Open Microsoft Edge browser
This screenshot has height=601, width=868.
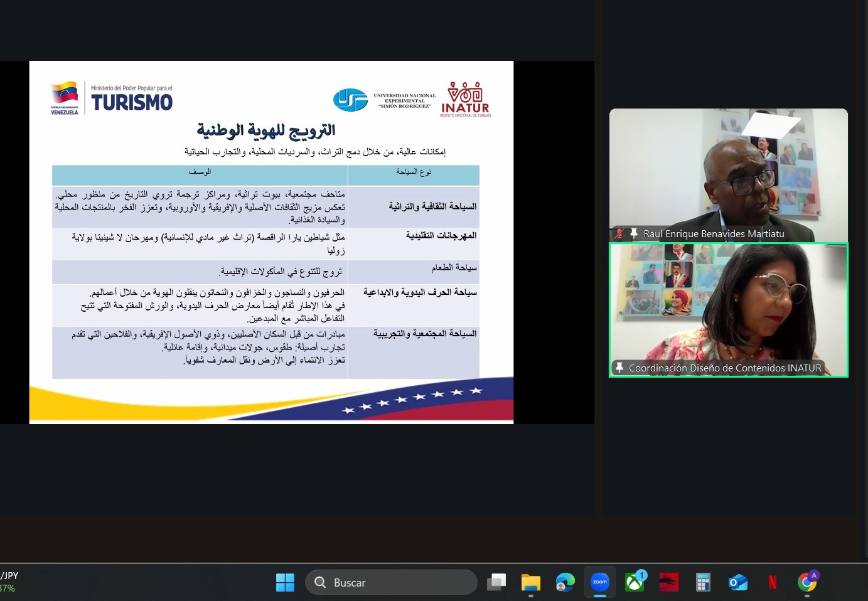coord(565,583)
